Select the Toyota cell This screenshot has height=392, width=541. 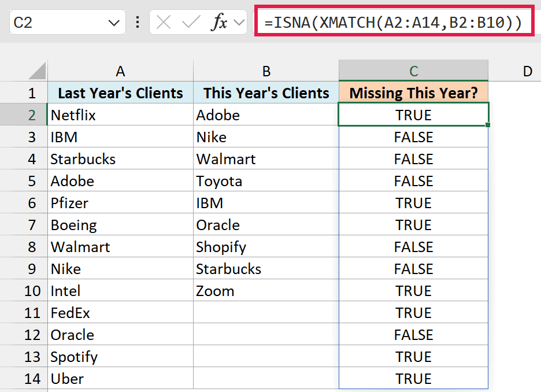(x=266, y=180)
